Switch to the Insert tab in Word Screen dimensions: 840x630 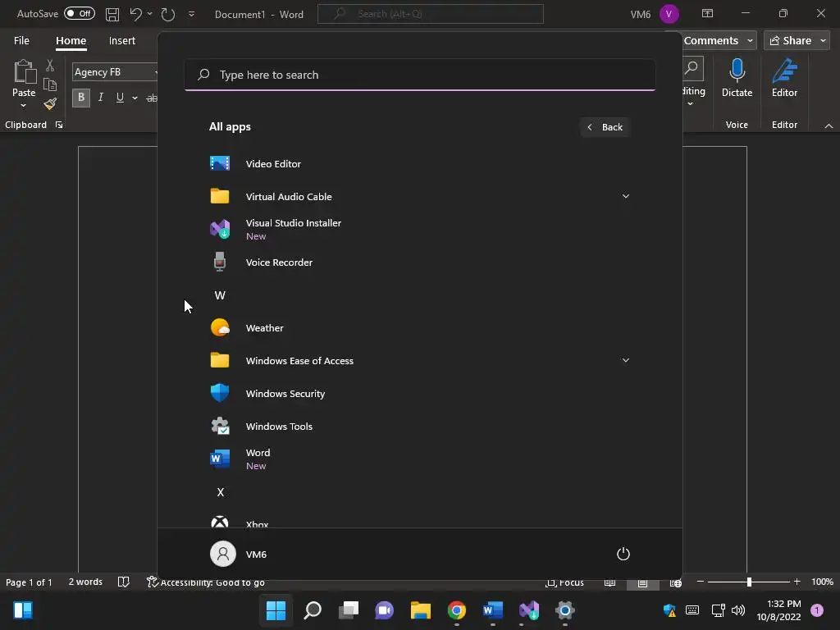(121, 41)
